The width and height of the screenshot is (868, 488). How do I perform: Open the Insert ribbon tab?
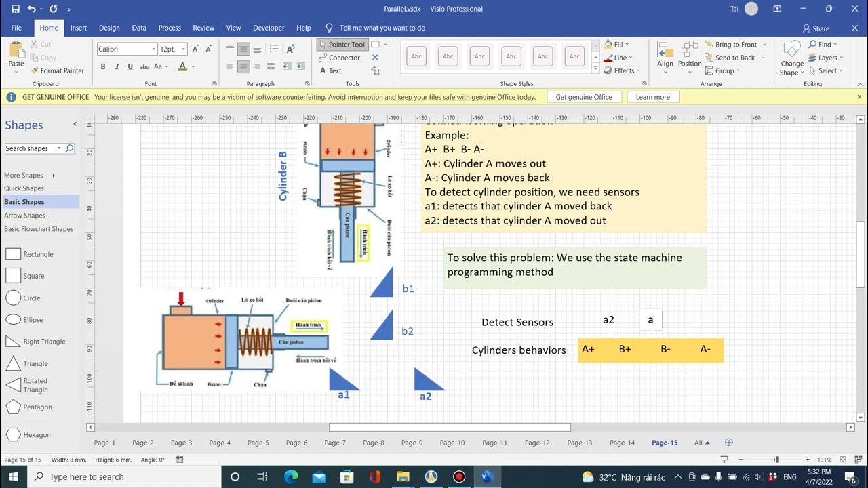point(79,28)
